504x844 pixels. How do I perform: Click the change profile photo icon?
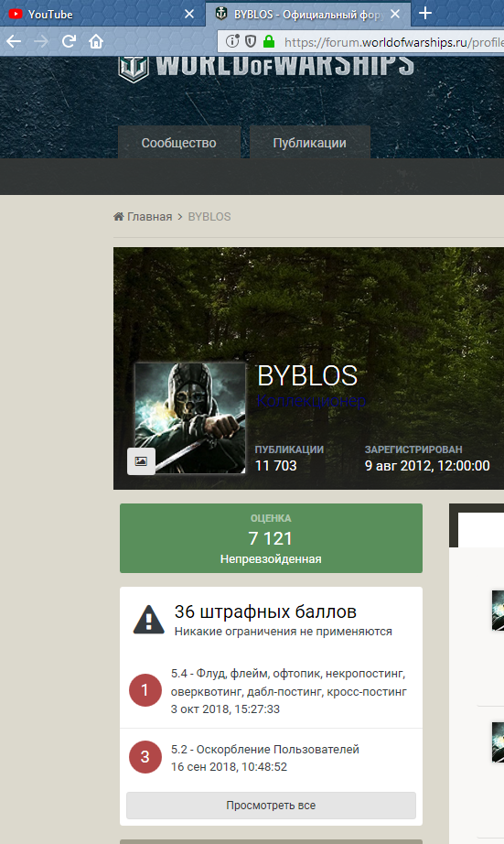[x=141, y=461]
